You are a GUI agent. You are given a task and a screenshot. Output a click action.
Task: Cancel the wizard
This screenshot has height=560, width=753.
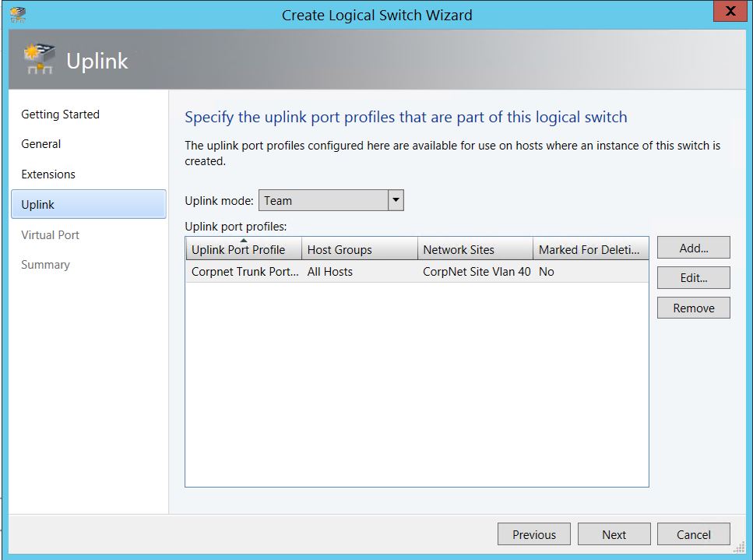point(693,534)
